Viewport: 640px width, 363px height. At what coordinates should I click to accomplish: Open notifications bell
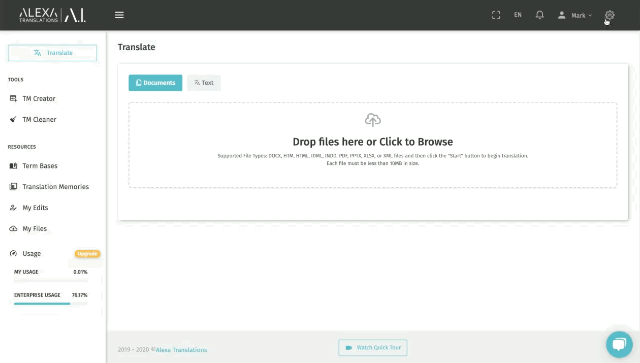(540, 15)
